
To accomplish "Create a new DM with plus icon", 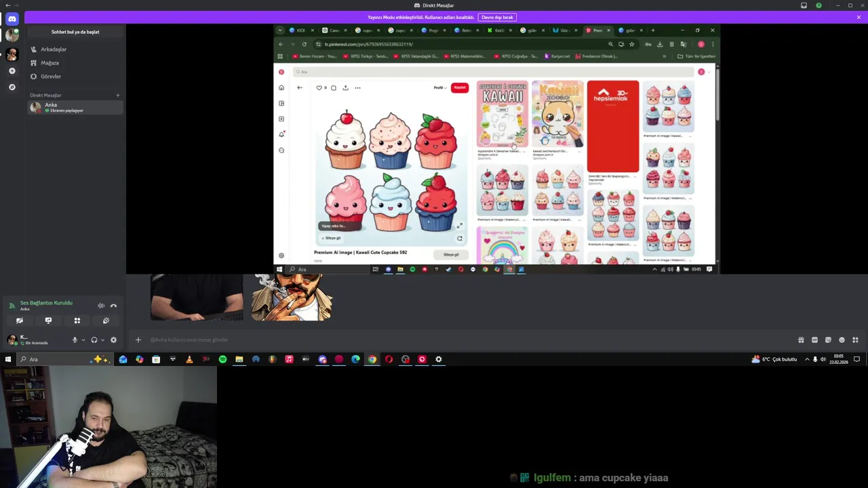I will tap(117, 96).
